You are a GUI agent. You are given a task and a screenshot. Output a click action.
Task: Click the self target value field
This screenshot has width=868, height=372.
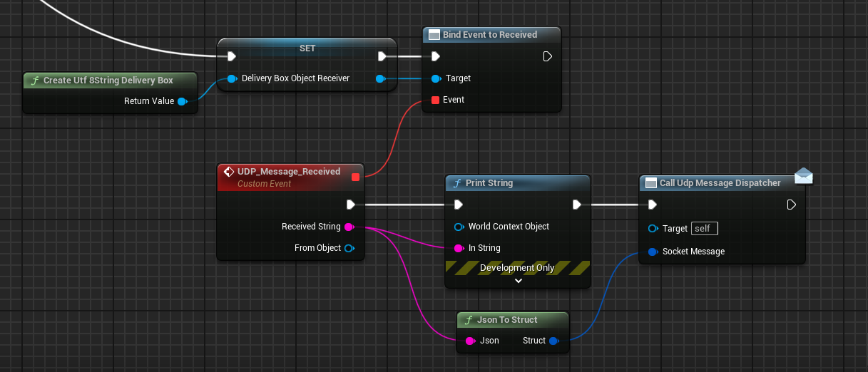tap(704, 229)
